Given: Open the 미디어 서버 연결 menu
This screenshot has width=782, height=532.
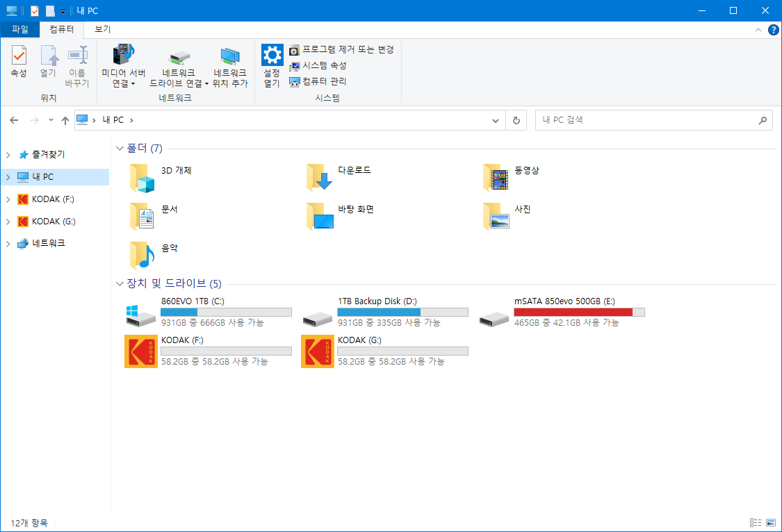Looking at the screenshot, I should coord(123,65).
